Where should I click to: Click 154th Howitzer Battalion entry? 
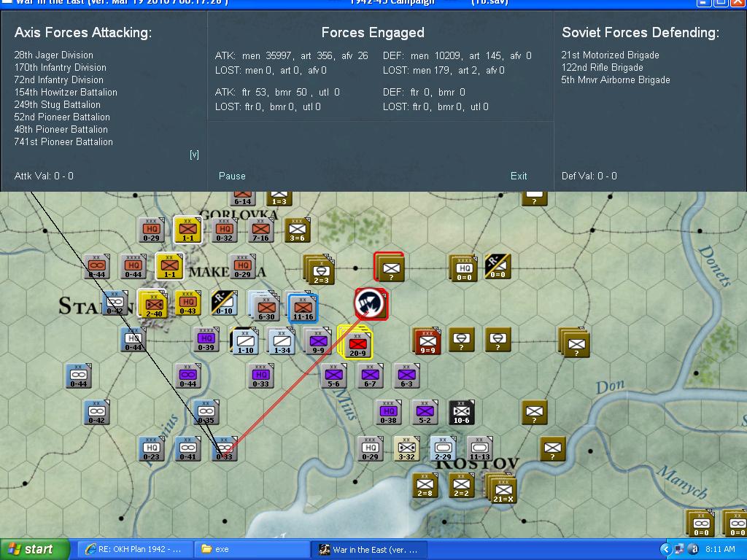pos(66,93)
